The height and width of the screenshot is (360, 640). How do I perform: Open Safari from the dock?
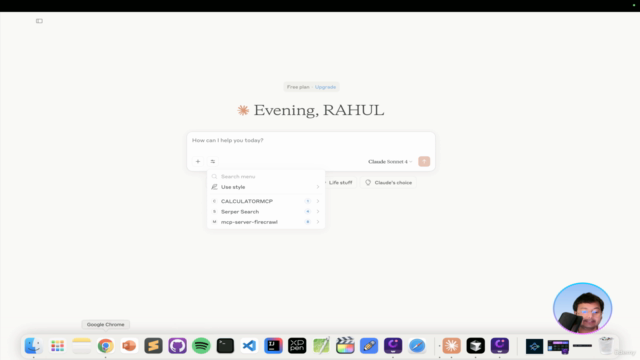click(x=417, y=346)
